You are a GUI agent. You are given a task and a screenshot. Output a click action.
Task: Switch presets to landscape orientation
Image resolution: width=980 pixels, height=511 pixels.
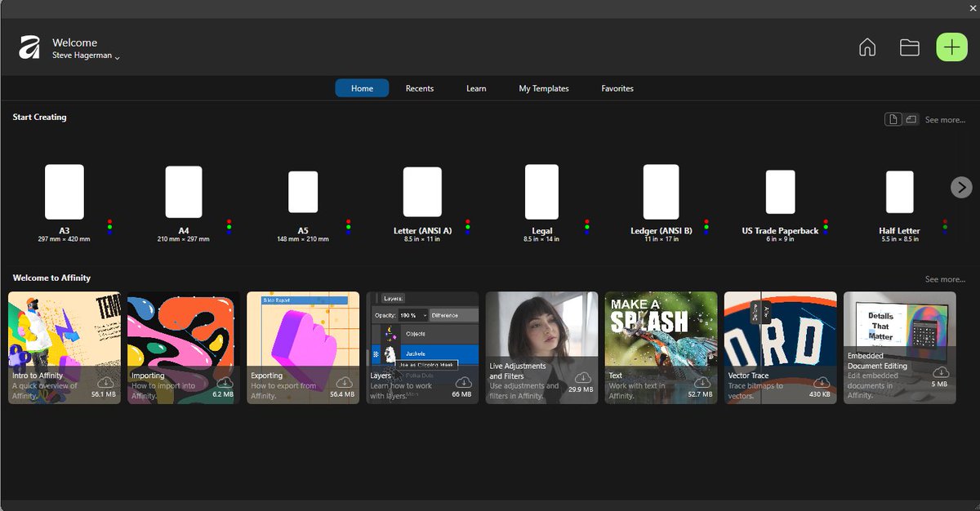[911, 119]
